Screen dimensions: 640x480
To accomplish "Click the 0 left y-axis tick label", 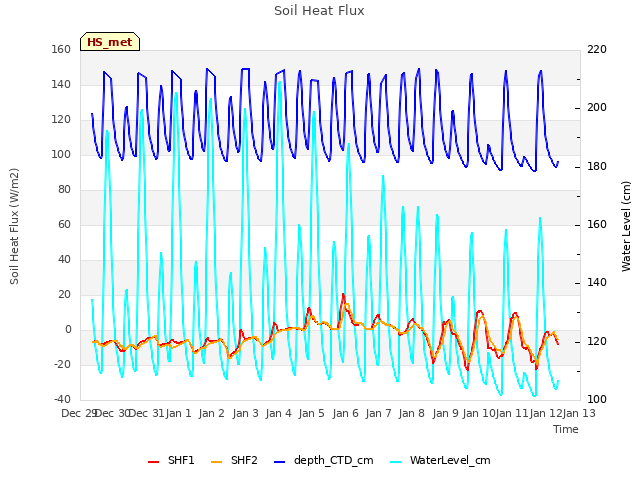I will point(68,329).
